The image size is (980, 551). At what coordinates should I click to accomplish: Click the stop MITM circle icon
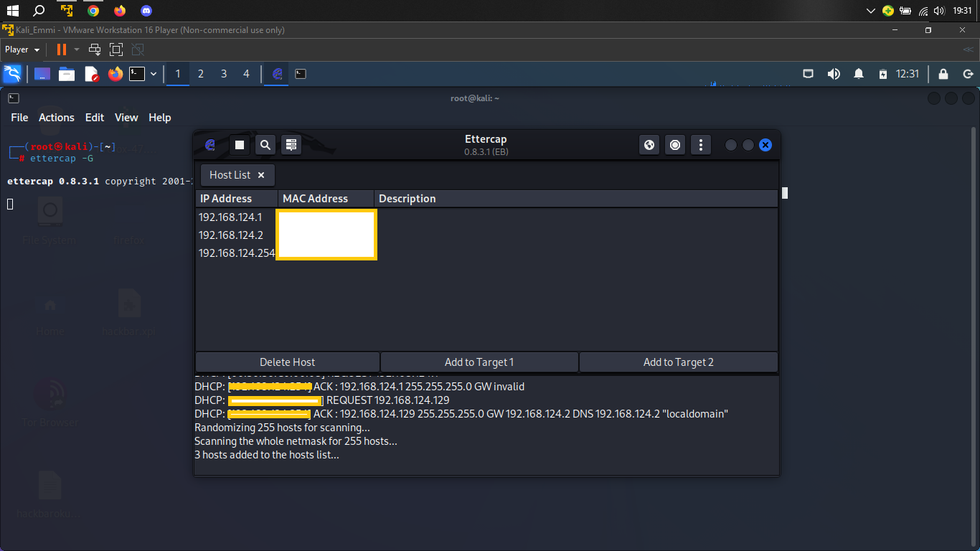(675, 145)
